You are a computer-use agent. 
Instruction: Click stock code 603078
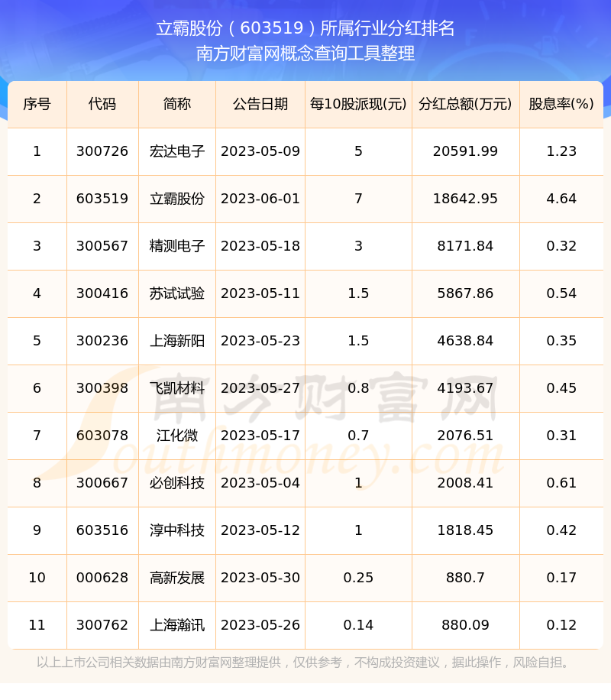click(x=102, y=436)
